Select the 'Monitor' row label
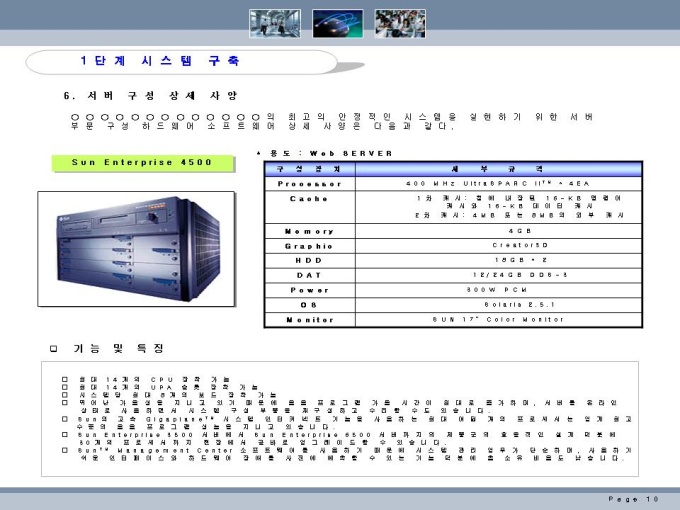The width and height of the screenshot is (680, 510). (x=310, y=320)
